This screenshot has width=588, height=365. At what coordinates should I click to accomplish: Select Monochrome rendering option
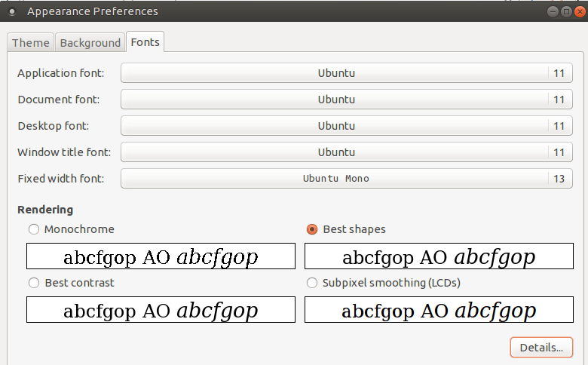(x=33, y=229)
